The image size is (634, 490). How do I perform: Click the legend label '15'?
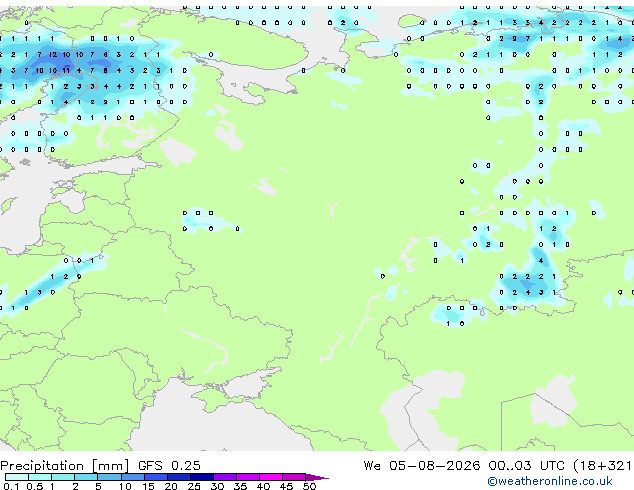pos(148,486)
